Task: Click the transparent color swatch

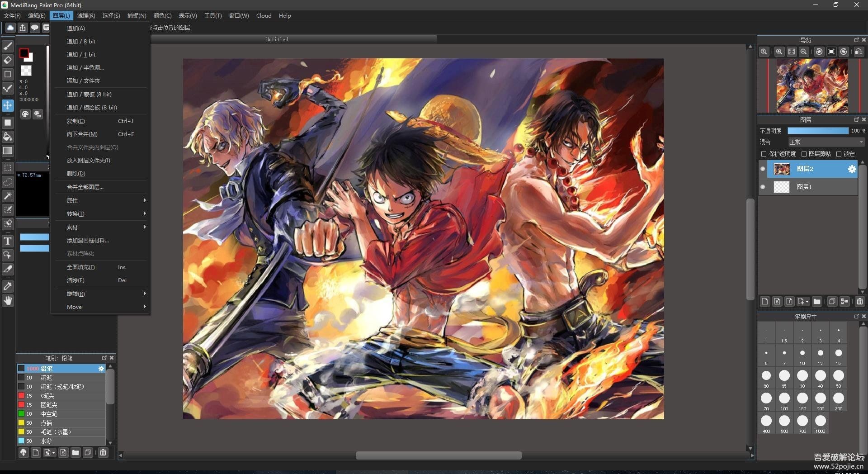Action: click(26, 71)
